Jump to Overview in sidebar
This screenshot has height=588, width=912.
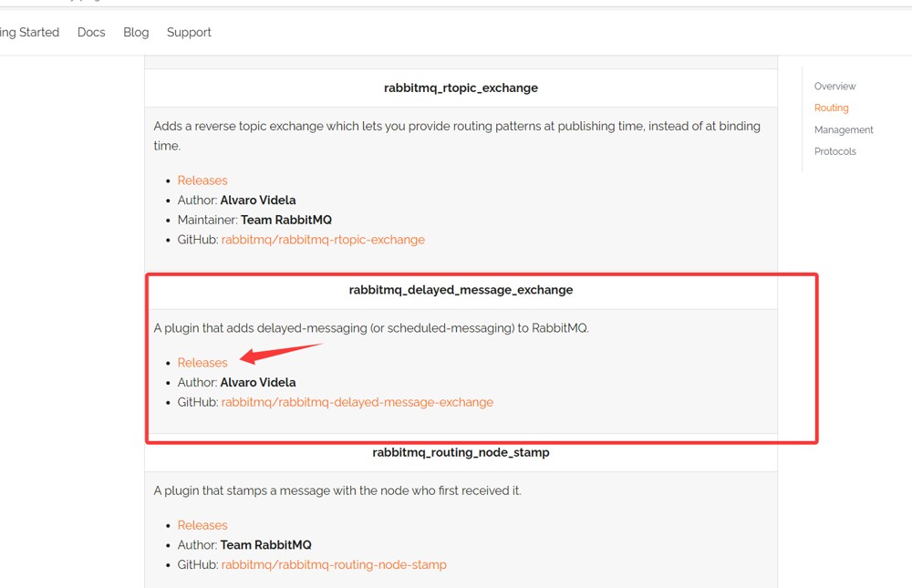point(834,86)
